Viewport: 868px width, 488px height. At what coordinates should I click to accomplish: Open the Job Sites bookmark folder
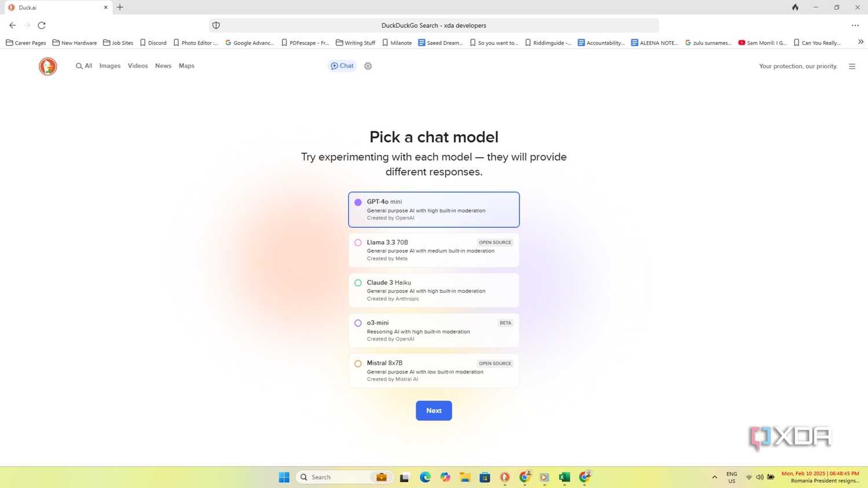(x=118, y=43)
